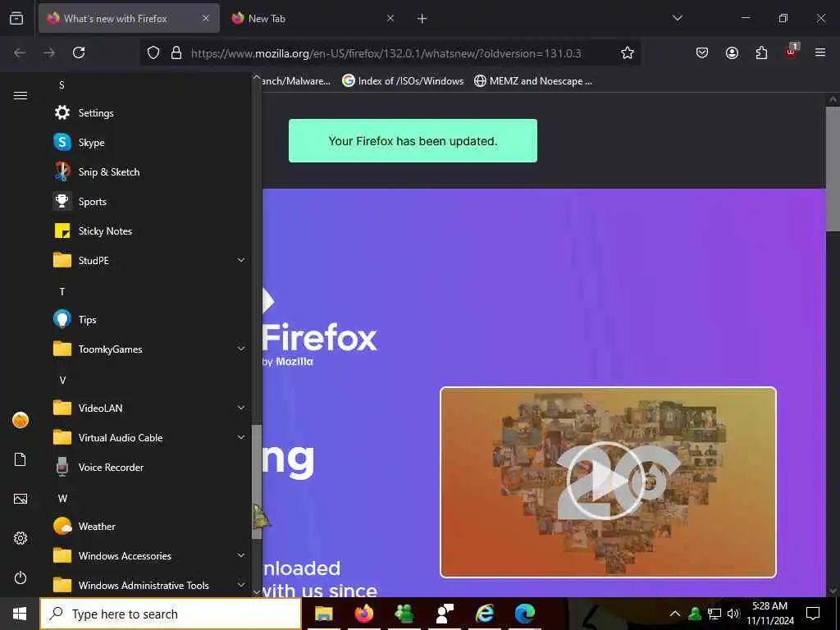This screenshot has height=630, width=840.
Task: Open Extensions panel
Action: point(761,52)
